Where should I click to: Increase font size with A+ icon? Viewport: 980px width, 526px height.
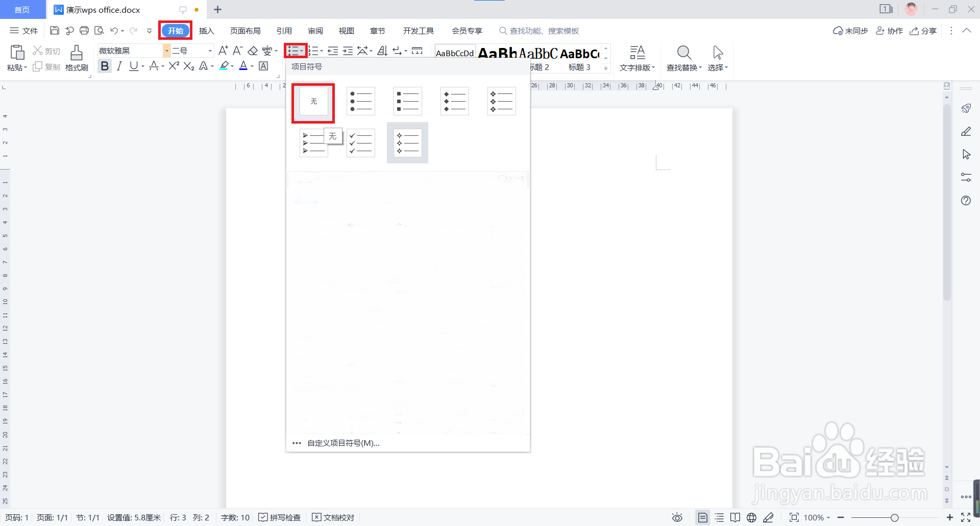click(x=223, y=51)
